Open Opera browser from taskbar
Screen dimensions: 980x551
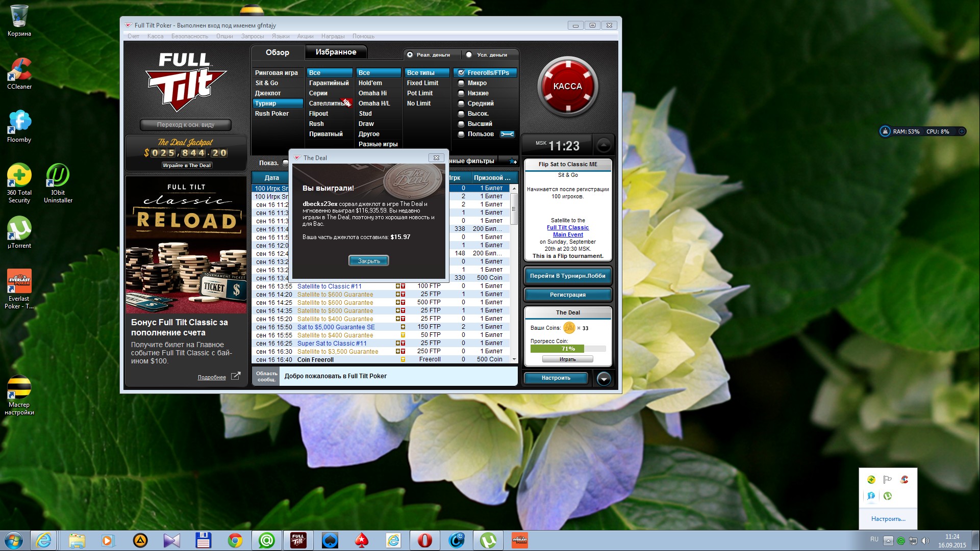[x=424, y=540]
